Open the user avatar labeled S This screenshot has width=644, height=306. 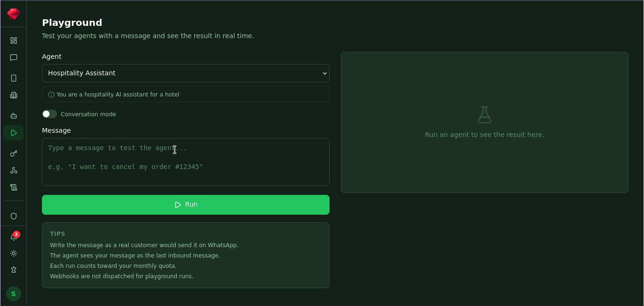pyautogui.click(x=13, y=294)
